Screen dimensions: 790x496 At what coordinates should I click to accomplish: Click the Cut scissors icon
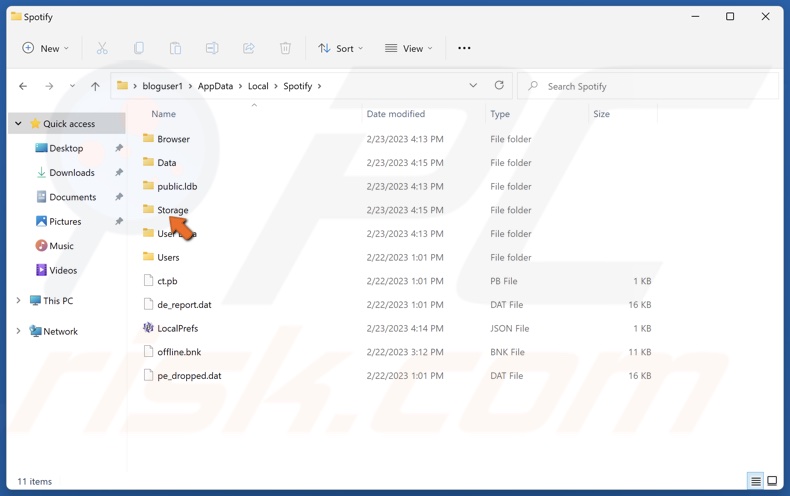coord(102,48)
